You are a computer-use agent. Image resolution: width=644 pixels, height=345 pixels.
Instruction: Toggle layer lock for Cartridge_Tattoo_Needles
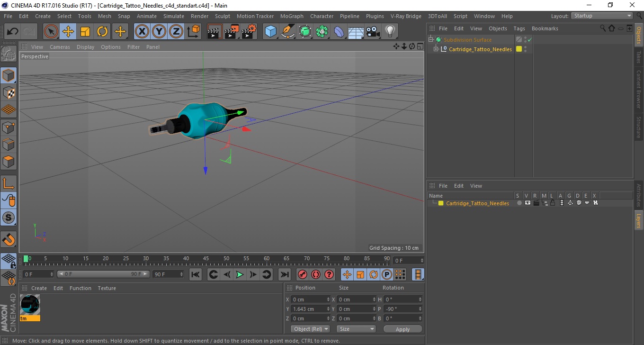pyautogui.click(x=553, y=203)
